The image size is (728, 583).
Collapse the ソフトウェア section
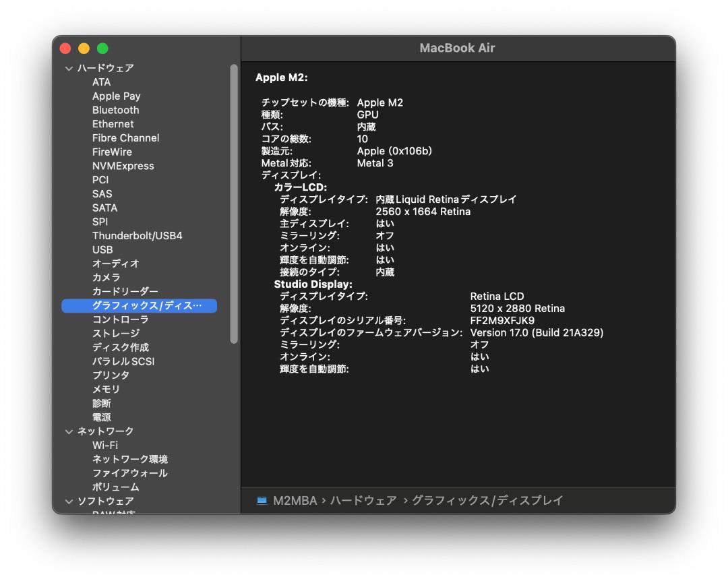point(69,501)
